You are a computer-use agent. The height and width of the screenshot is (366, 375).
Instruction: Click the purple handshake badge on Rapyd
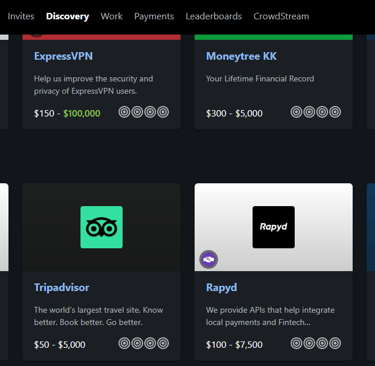coord(209,259)
